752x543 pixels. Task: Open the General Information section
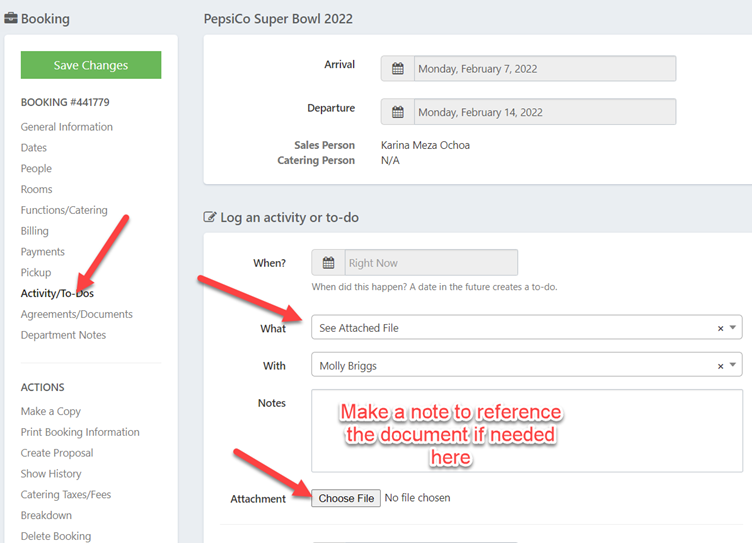(67, 127)
